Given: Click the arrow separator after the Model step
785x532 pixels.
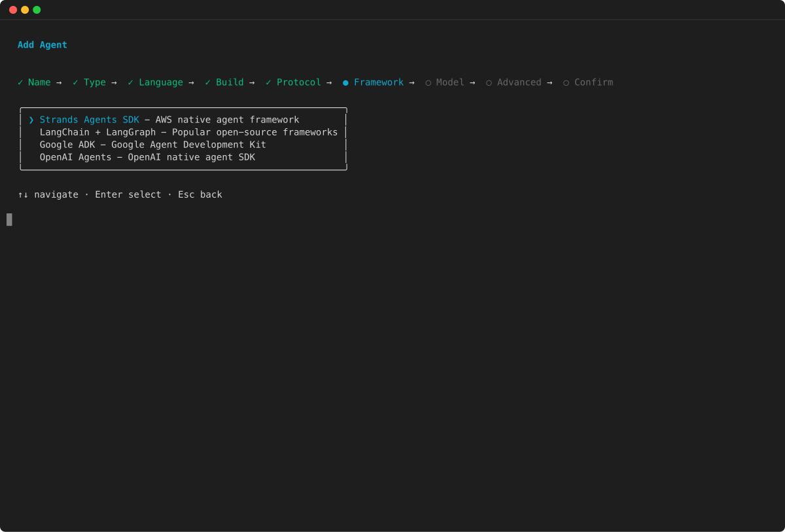Looking at the screenshot, I should (x=472, y=82).
